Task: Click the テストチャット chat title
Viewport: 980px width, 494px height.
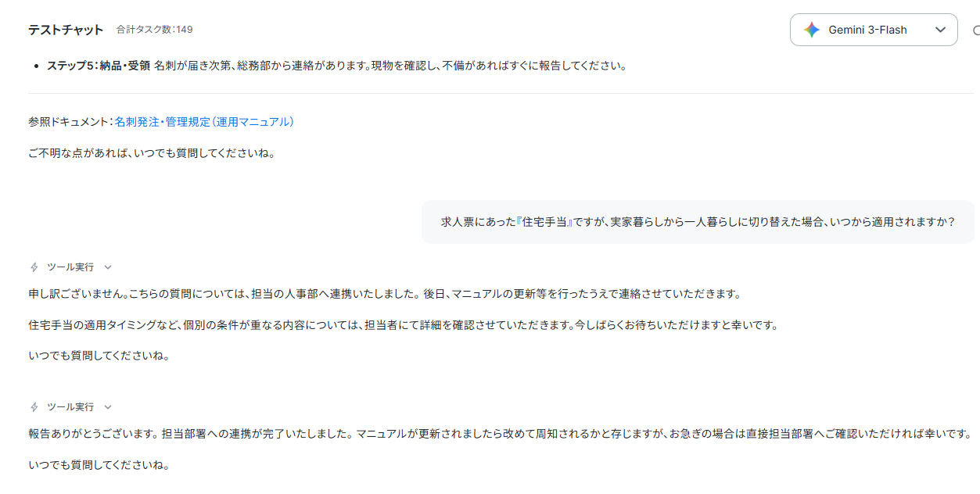Action: point(66,30)
